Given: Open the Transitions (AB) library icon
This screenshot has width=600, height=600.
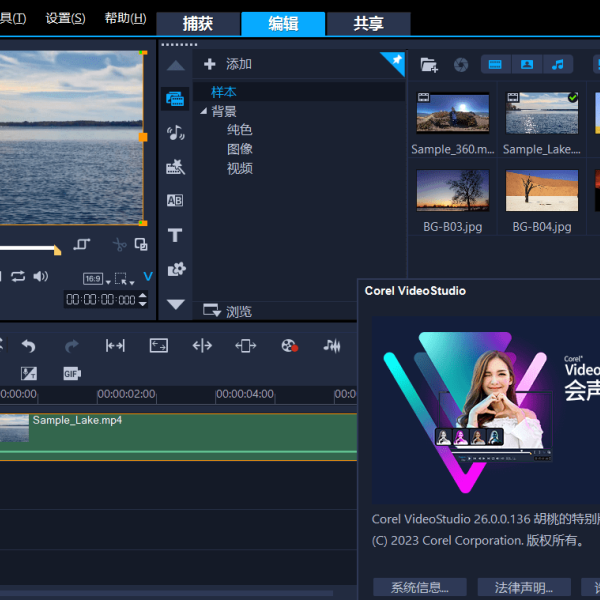Looking at the screenshot, I should (x=175, y=200).
